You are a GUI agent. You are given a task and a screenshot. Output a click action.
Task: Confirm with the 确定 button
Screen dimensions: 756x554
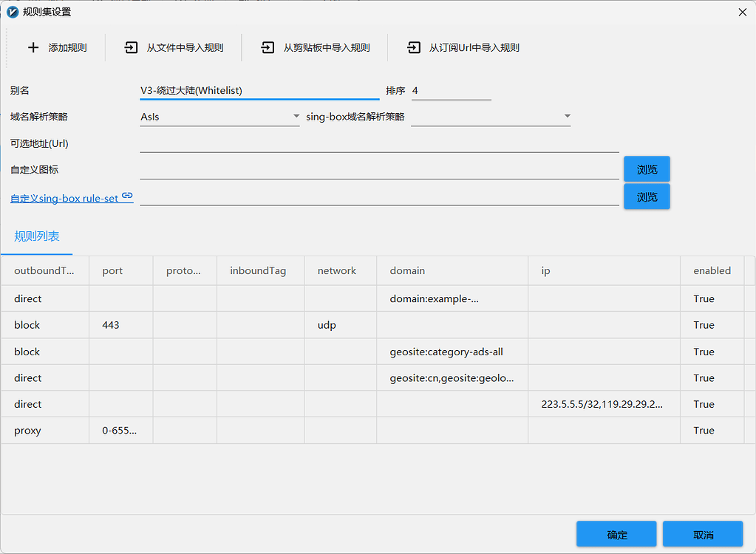(616, 534)
